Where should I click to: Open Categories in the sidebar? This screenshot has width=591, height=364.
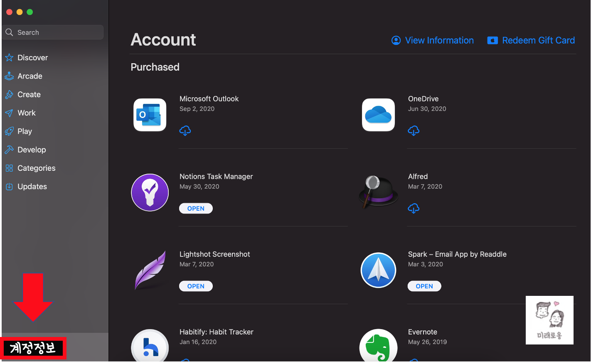point(37,168)
